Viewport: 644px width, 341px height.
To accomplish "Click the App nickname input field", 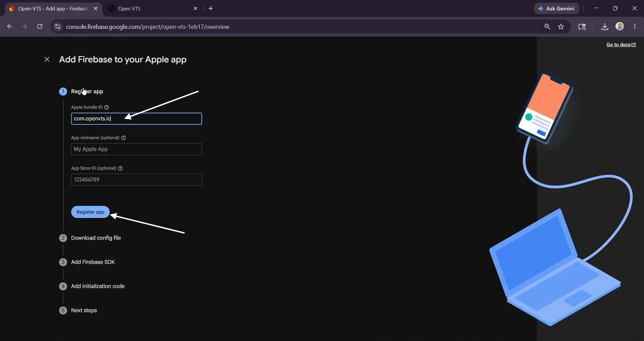I will (x=136, y=149).
